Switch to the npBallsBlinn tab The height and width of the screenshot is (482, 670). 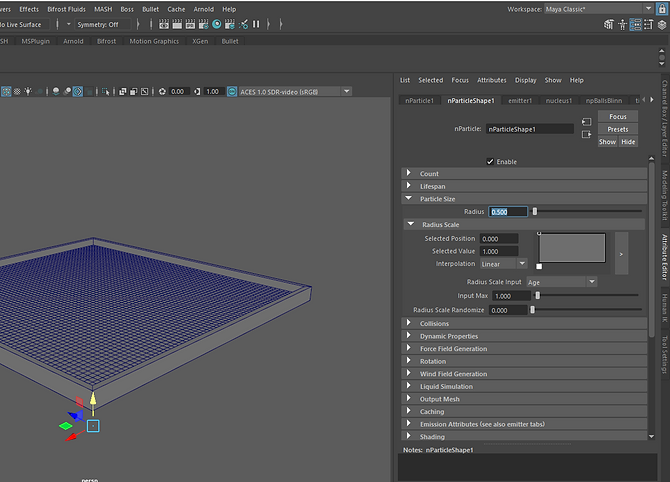[604, 100]
